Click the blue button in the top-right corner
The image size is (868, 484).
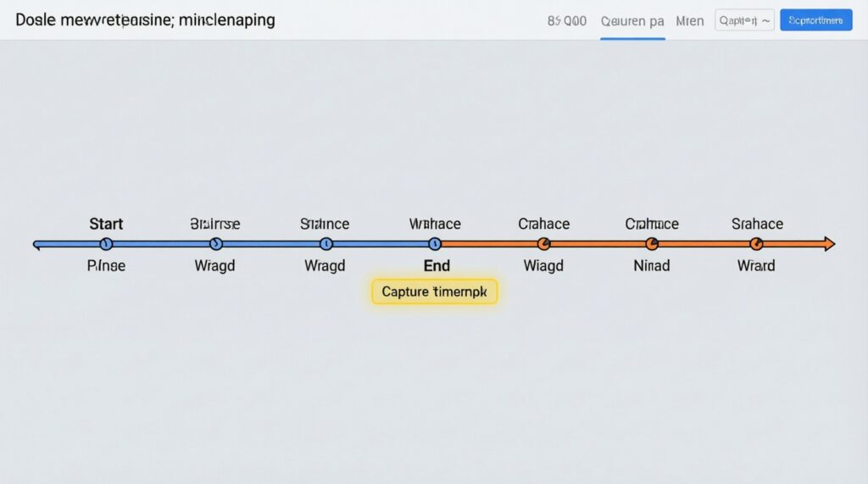[x=815, y=20]
